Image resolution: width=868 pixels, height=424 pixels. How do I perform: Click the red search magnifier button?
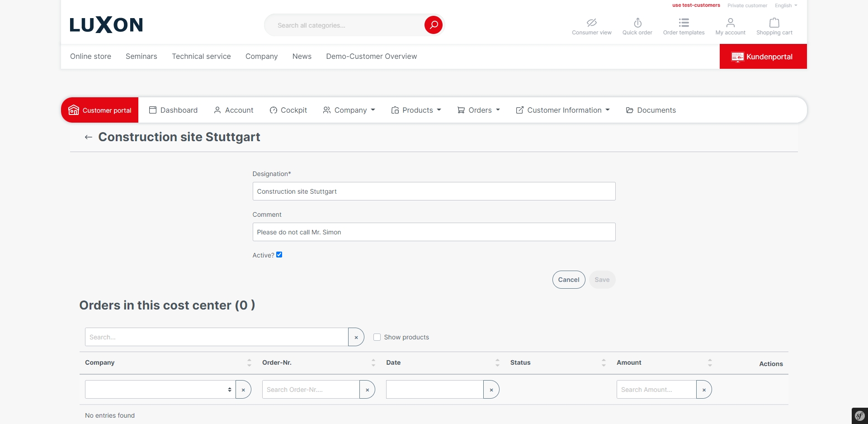[433, 25]
